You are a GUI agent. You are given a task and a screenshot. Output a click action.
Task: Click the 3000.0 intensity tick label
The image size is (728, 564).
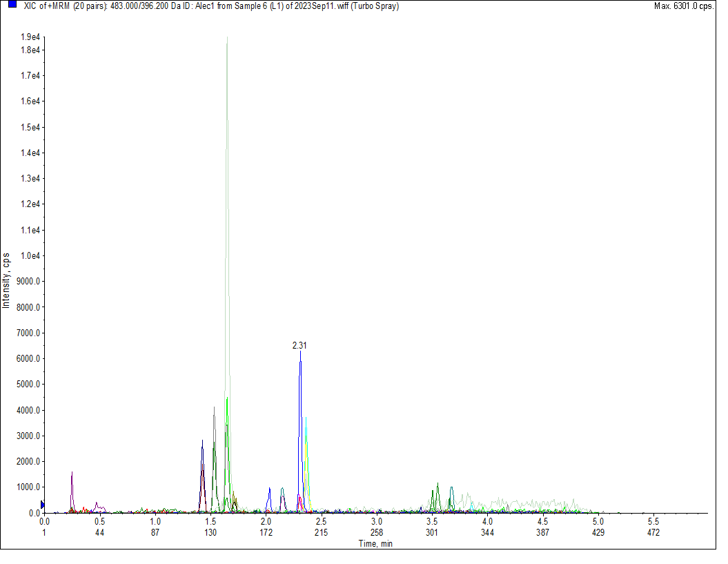click(28, 436)
